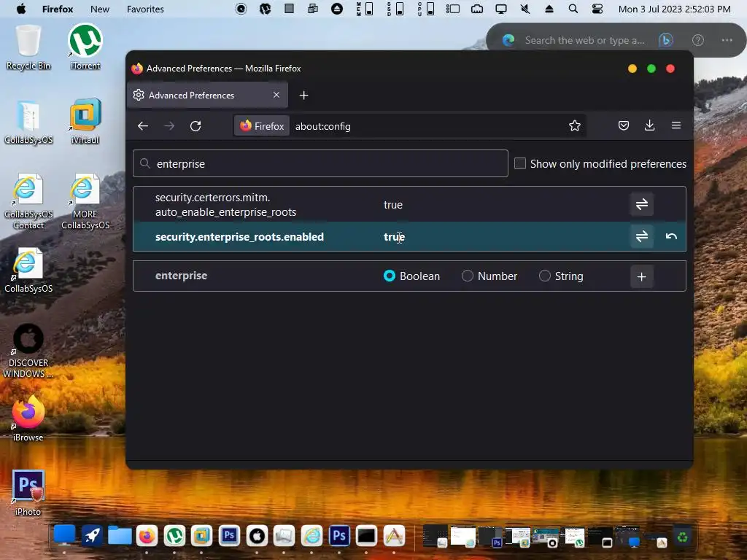This screenshot has height=560, width=747.
Task: Open the iVirtaul desktop shortcut
Action: coord(85,122)
